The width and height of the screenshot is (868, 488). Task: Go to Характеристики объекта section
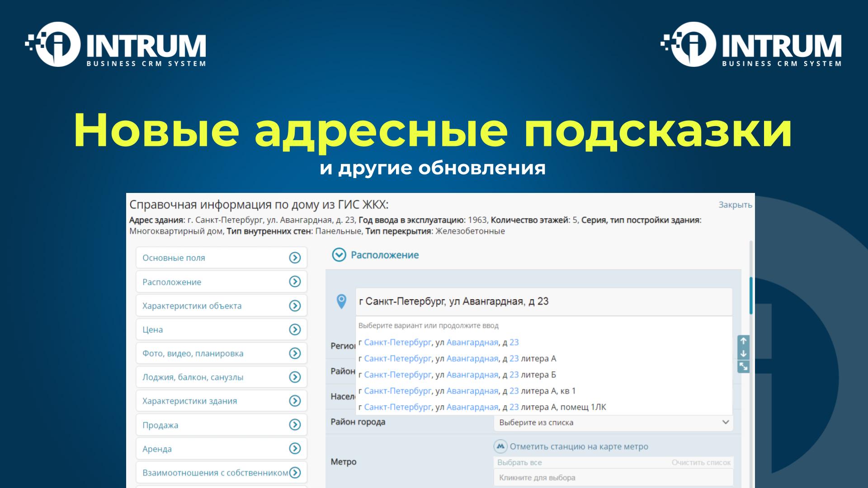222,305
